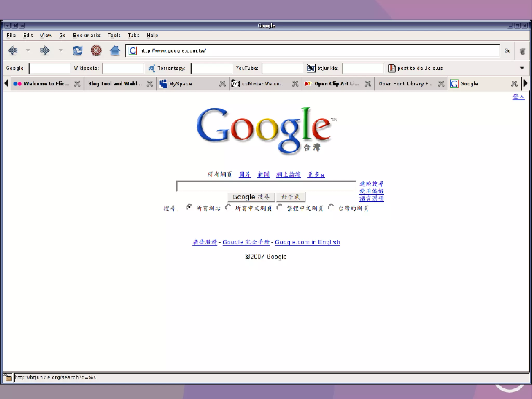Click the Forward navigation arrow icon
This screenshot has width=532, height=399.
(45, 50)
